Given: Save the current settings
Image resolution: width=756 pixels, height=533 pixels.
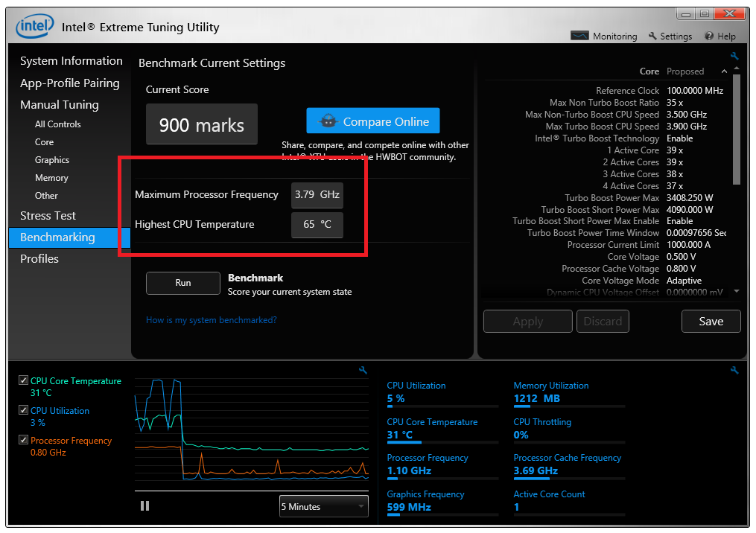Looking at the screenshot, I should point(711,321).
